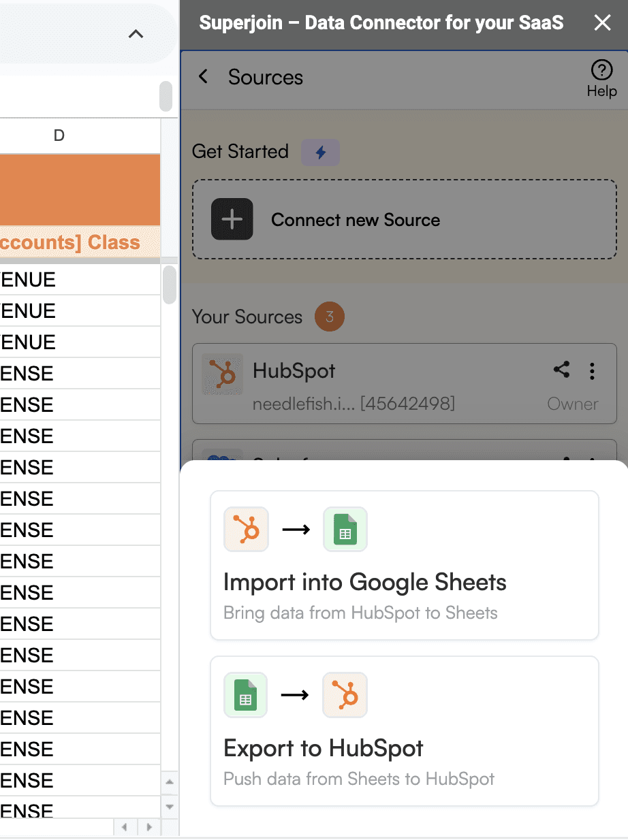Click the Your Sources heading
This screenshot has width=628, height=840.
pyautogui.click(x=247, y=317)
